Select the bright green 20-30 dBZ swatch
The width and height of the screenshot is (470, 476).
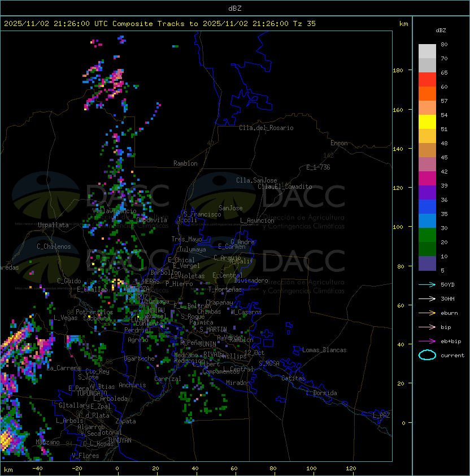[x=427, y=235]
